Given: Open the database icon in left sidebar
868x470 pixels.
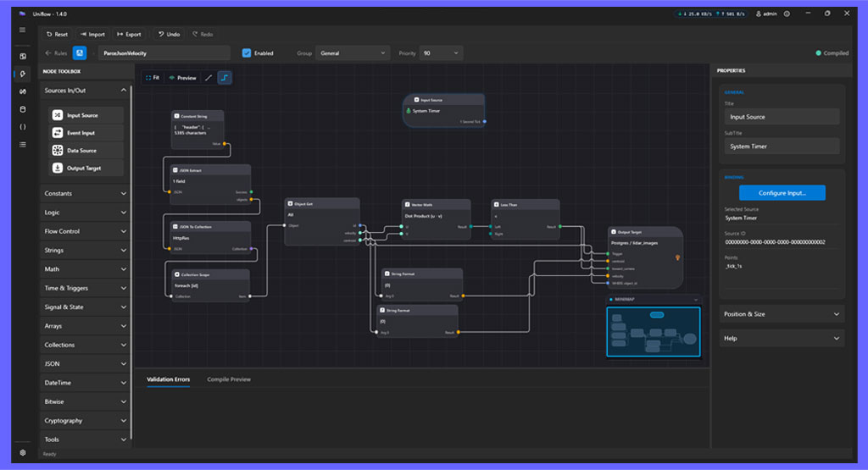Looking at the screenshot, I should (x=23, y=109).
